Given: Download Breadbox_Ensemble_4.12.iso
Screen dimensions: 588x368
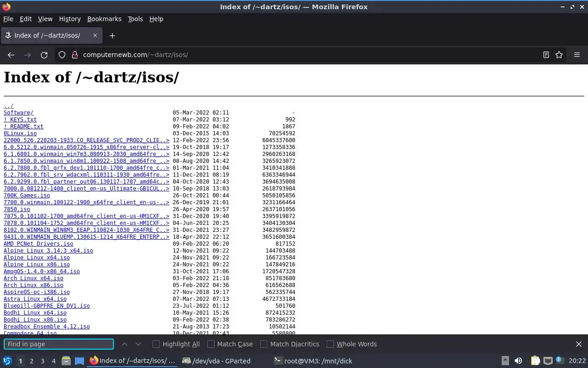Looking at the screenshot, I should point(47,327).
